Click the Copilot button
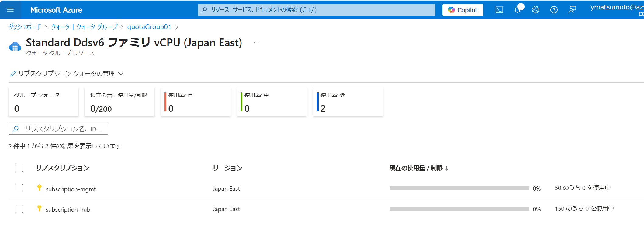This screenshot has height=226, width=644. tap(463, 10)
